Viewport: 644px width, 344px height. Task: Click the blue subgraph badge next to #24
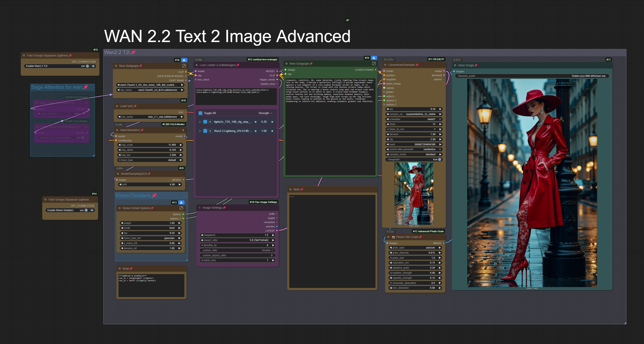[x=374, y=58]
